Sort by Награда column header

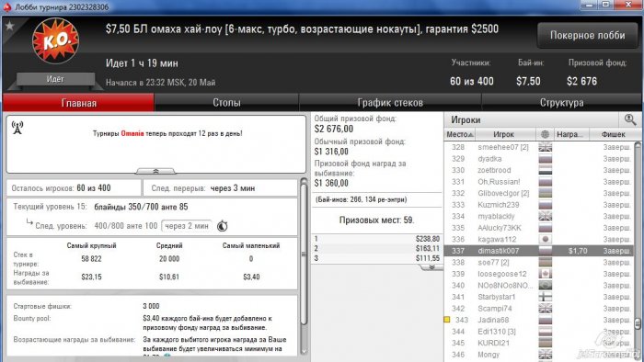coord(571,134)
